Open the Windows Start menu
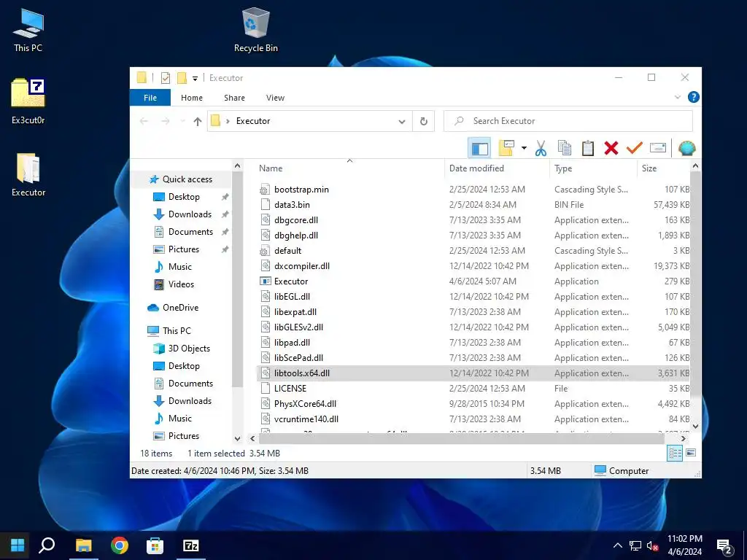Image resolution: width=747 pixels, height=560 pixels. (x=18, y=545)
